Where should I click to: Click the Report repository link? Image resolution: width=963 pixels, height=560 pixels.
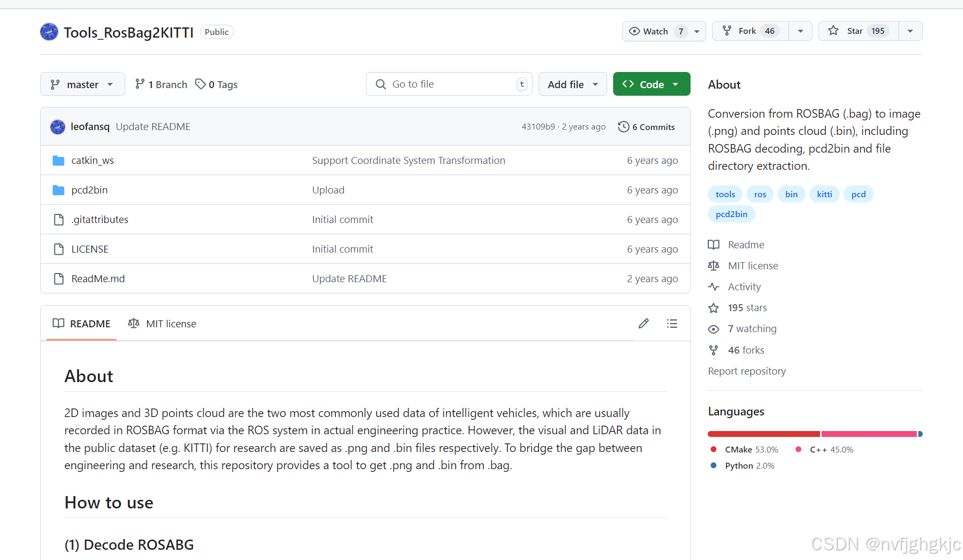click(746, 371)
